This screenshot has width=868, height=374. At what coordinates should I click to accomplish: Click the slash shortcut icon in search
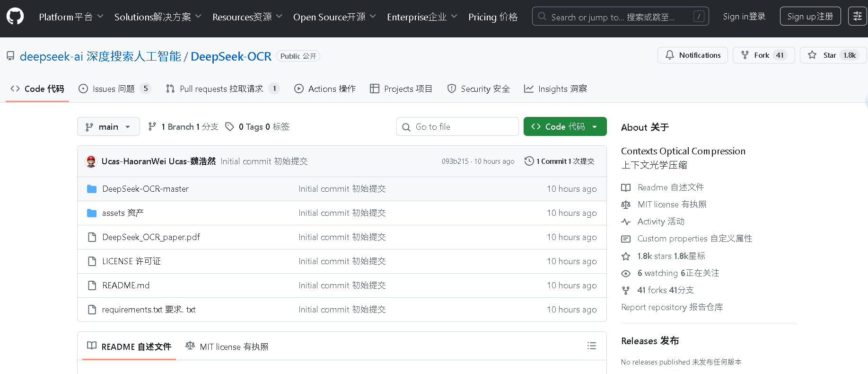pyautogui.click(x=699, y=17)
